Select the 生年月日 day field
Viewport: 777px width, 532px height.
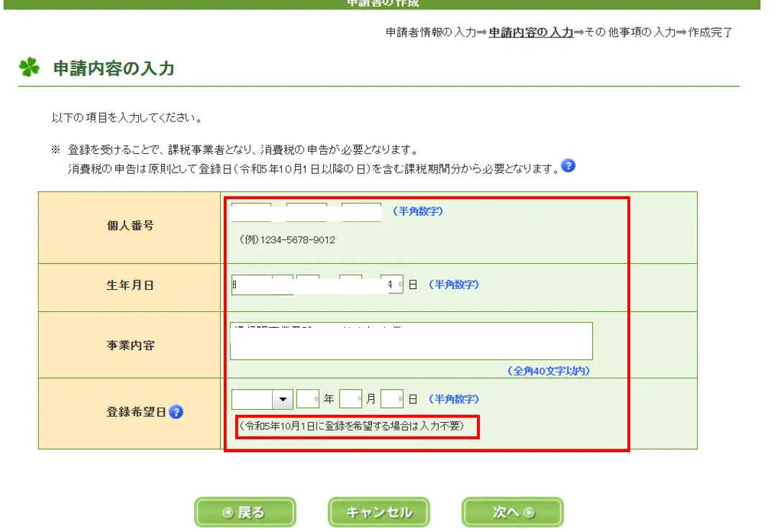(391, 285)
